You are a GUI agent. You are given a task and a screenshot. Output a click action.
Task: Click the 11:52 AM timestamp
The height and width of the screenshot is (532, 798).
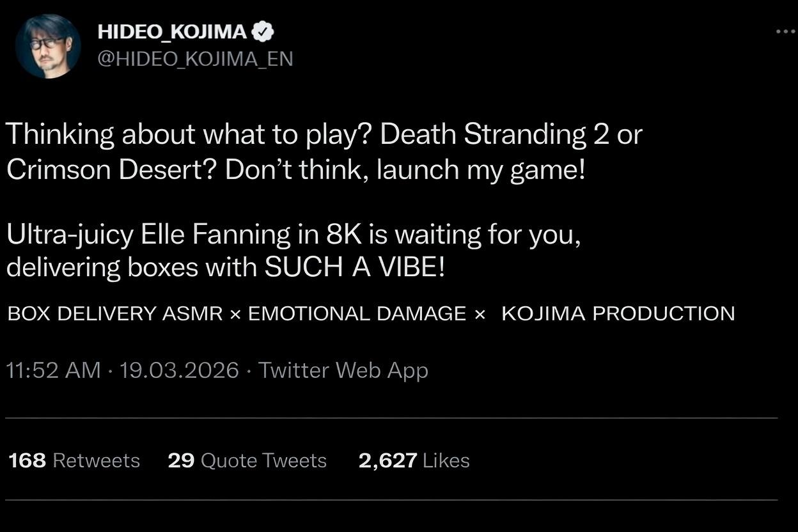pos(53,370)
